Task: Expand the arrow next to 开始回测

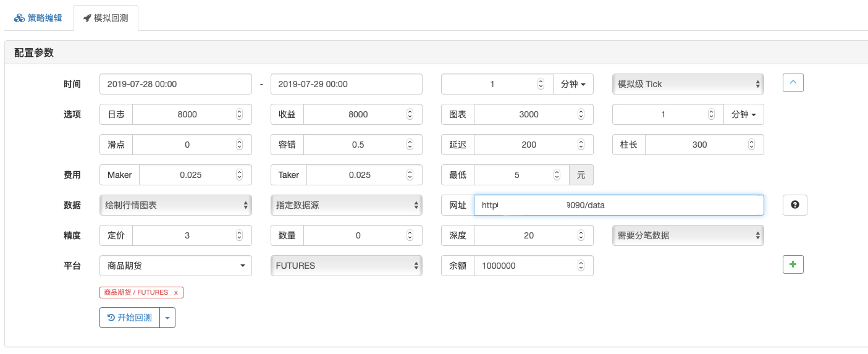Action: click(x=167, y=318)
